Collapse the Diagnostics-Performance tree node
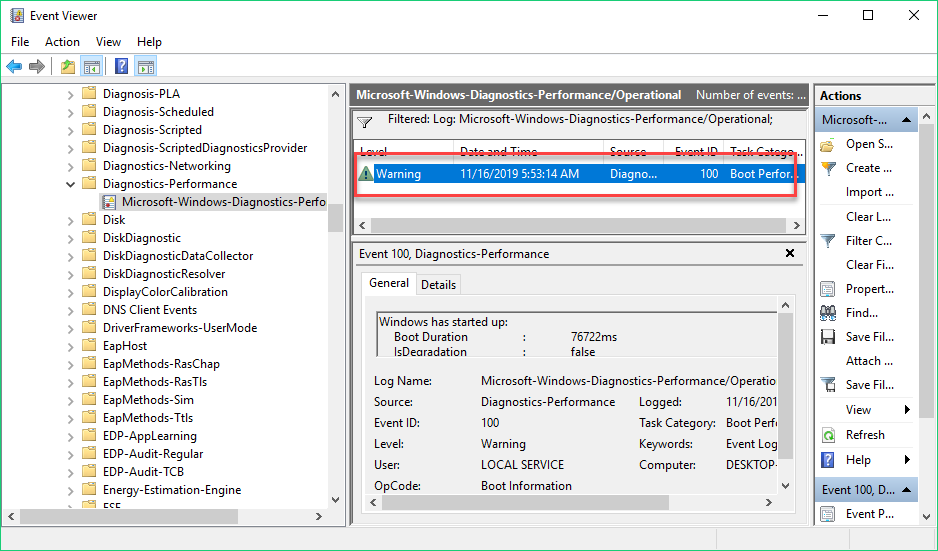 coord(71,184)
